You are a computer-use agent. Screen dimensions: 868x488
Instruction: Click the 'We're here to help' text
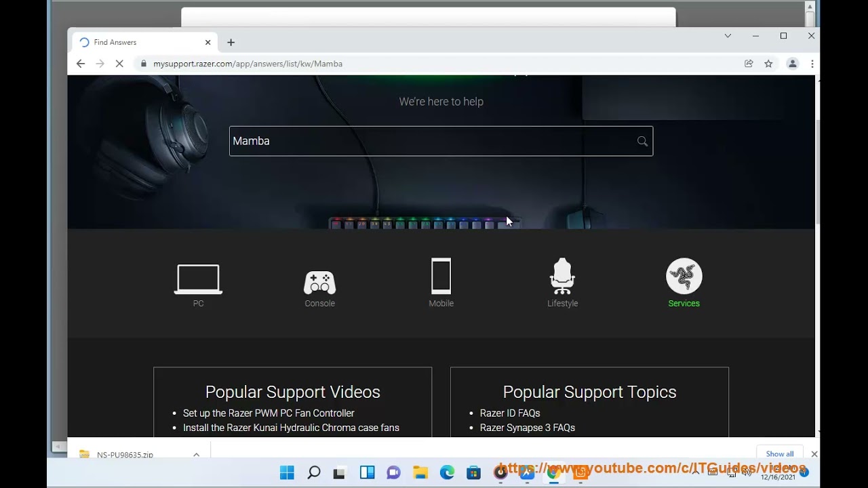tap(441, 102)
